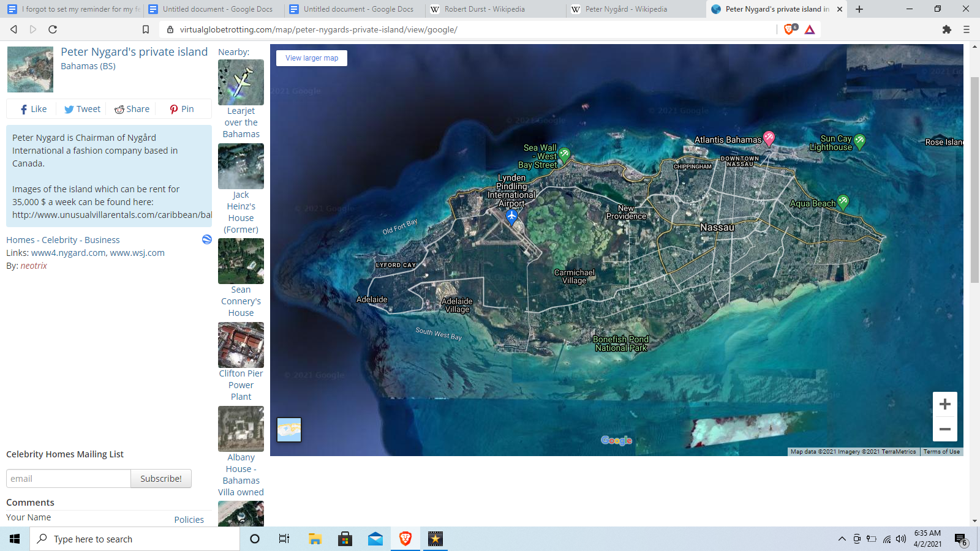The image size is (980, 551).
Task: Open the Business category link
Action: coord(102,240)
